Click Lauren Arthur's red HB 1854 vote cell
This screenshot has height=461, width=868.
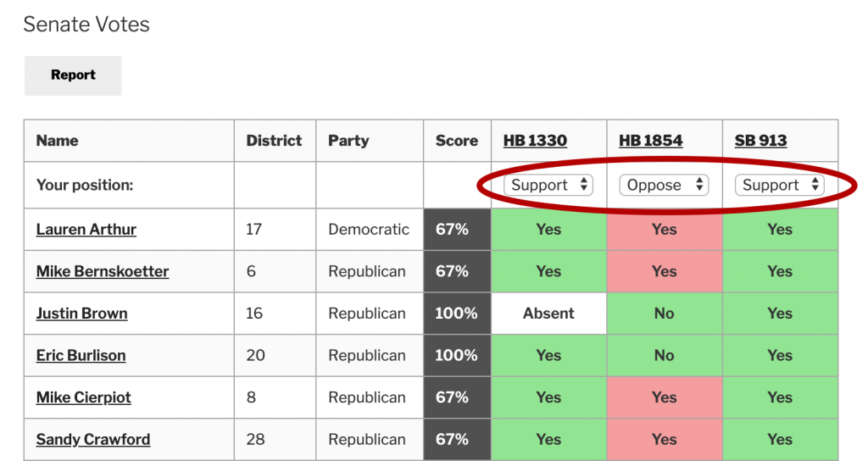(665, 230)
